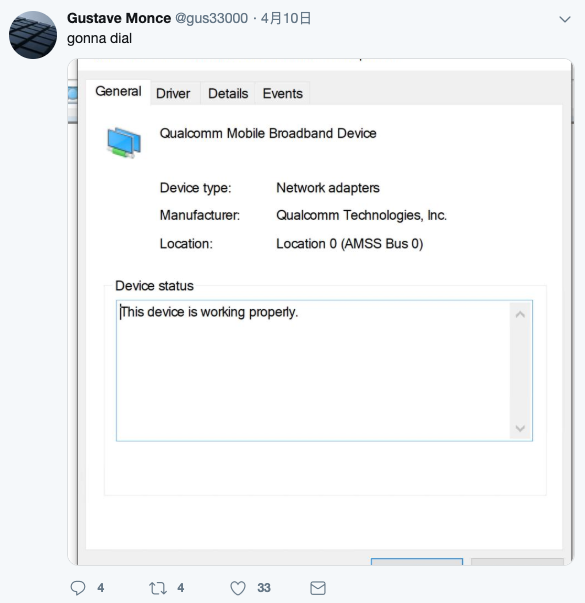Click the Qualcomm Technologies, Inc. manufacturer value

[362, 215]
